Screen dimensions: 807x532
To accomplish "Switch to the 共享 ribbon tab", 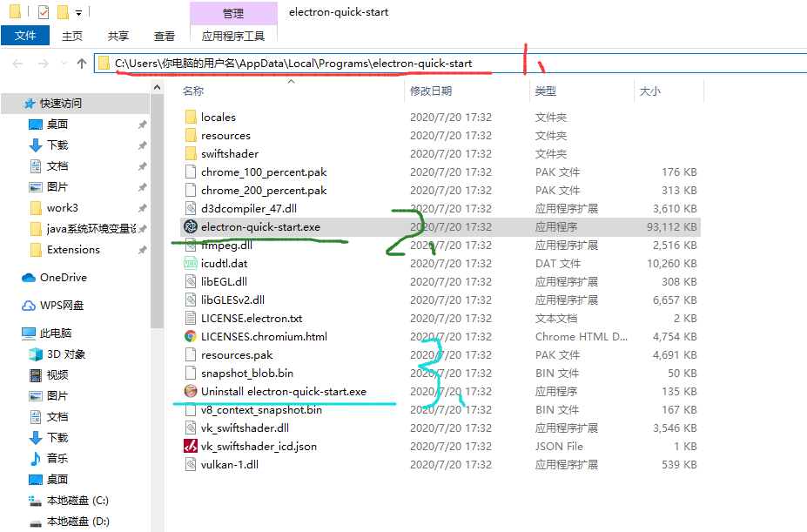I will (x=118, y=36).
